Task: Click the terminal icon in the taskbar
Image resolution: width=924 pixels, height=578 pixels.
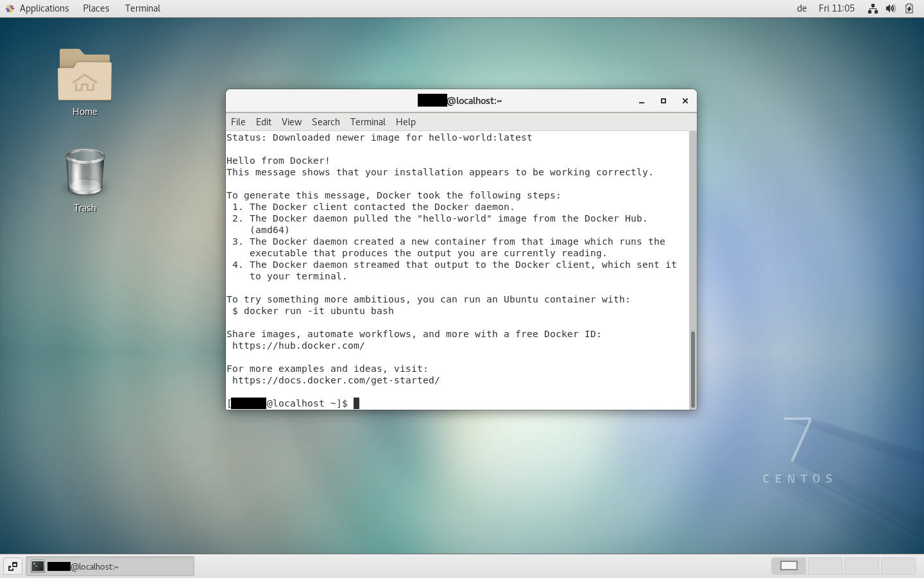Action: (x=38, y=566)
